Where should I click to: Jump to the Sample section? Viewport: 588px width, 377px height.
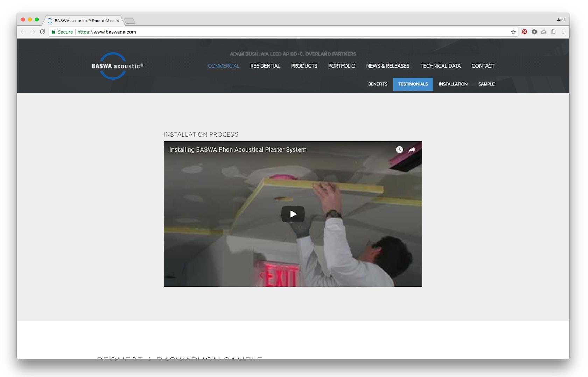pyautogui.click(x=486, y=84)
